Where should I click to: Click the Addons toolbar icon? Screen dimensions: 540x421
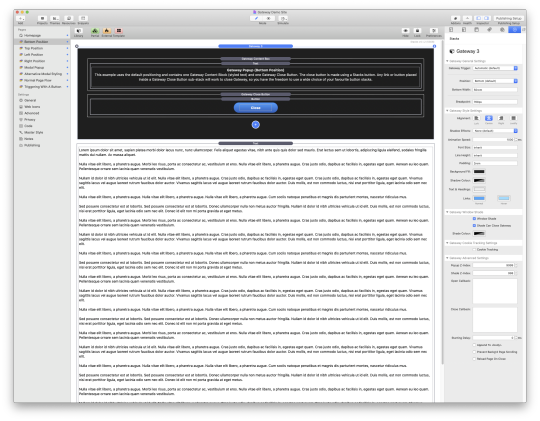pos(456,19)
